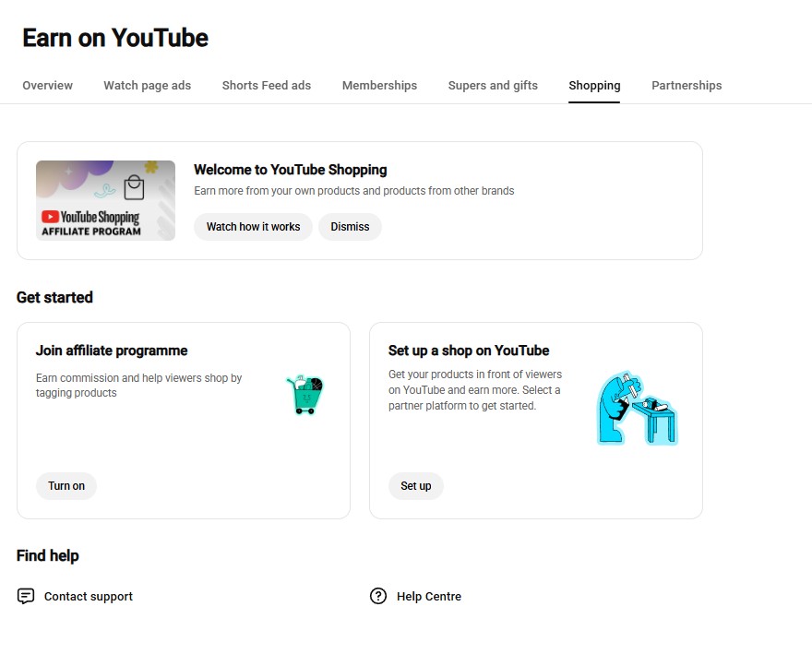Turn on the affiliate programme
Image resolution: width=812 pixels, height=654 pixels.
(x=66, y=486)
